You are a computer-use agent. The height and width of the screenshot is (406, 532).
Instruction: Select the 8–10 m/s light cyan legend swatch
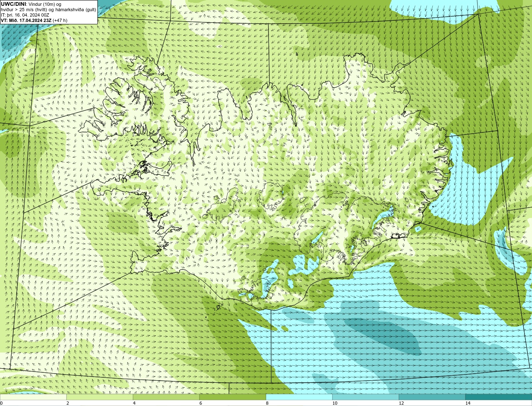(299, 397)
